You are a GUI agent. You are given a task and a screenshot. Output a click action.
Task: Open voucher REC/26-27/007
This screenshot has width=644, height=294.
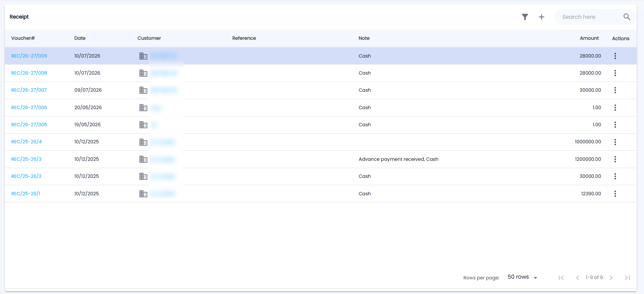29,90
